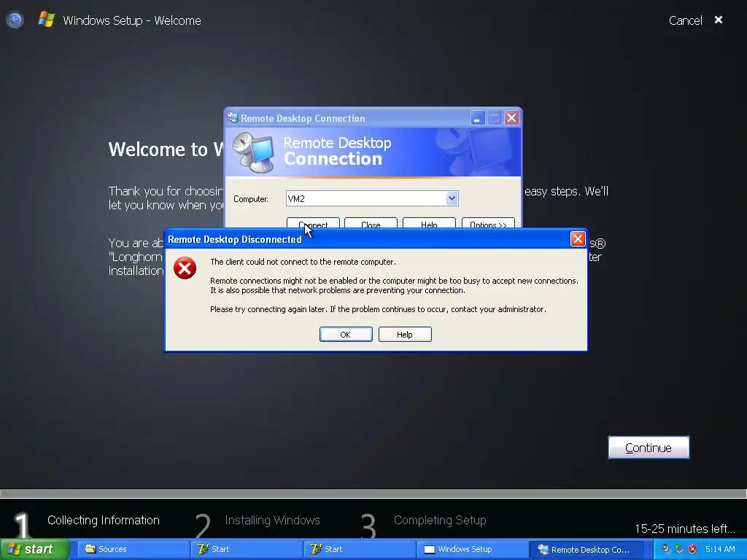Click the X icon beside Cancel
This screenshot has width=747, height=560.
pos(719,20)
